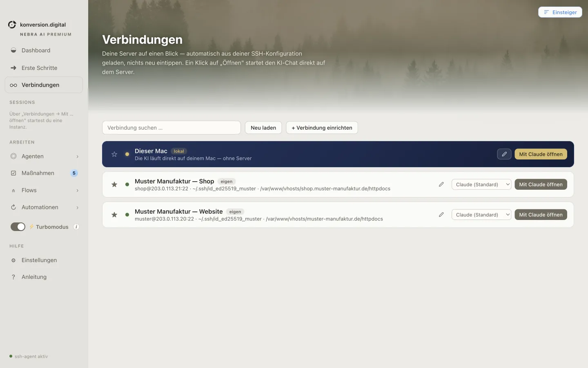Expand the Automationen chevron

(77, 208)
